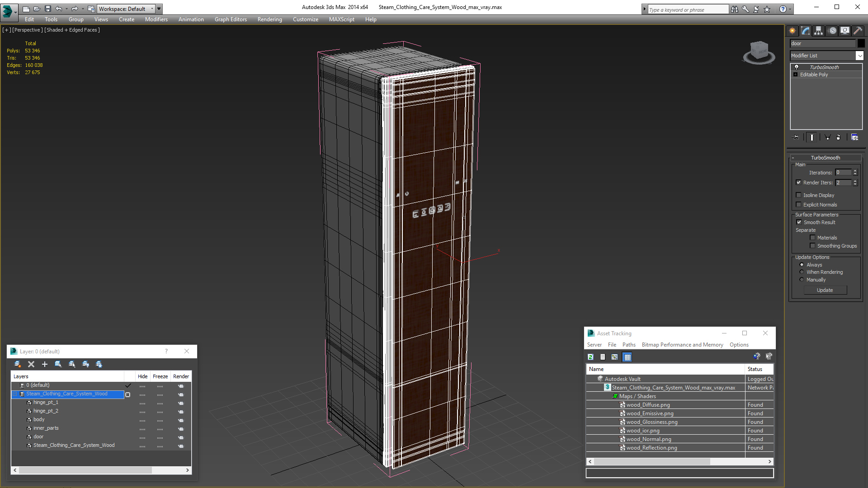Screen dimensions: 868x488
Task: Create new layer icon in Layer dialog
Action: tap(18, 364)
